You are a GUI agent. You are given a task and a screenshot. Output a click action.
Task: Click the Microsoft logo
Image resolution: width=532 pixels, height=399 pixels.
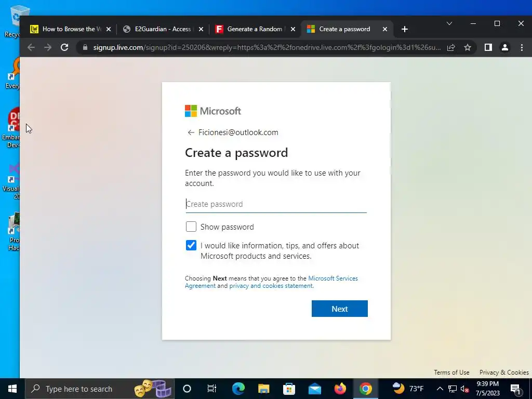(212, 111)
